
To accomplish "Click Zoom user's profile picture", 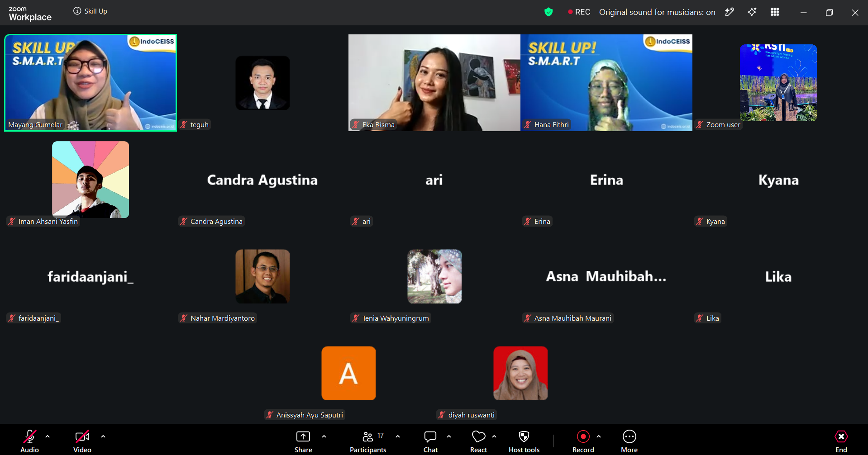I will (x=778, y=83).
